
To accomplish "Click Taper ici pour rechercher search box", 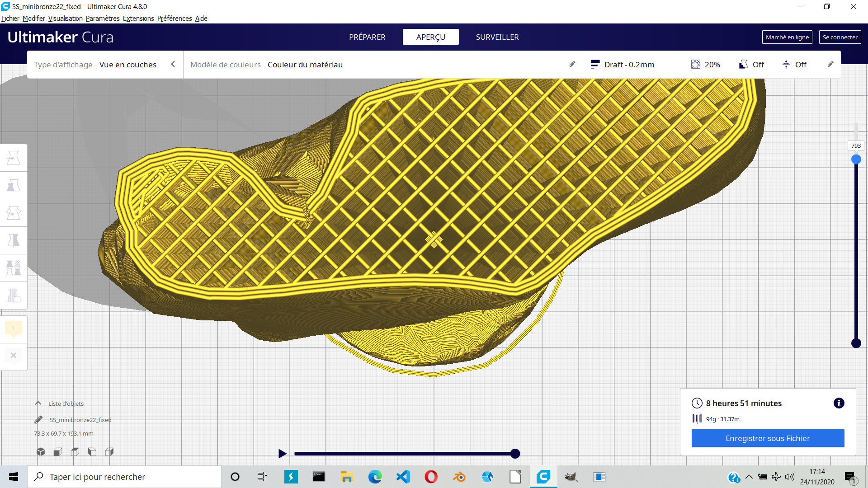I will pos(124,477).
